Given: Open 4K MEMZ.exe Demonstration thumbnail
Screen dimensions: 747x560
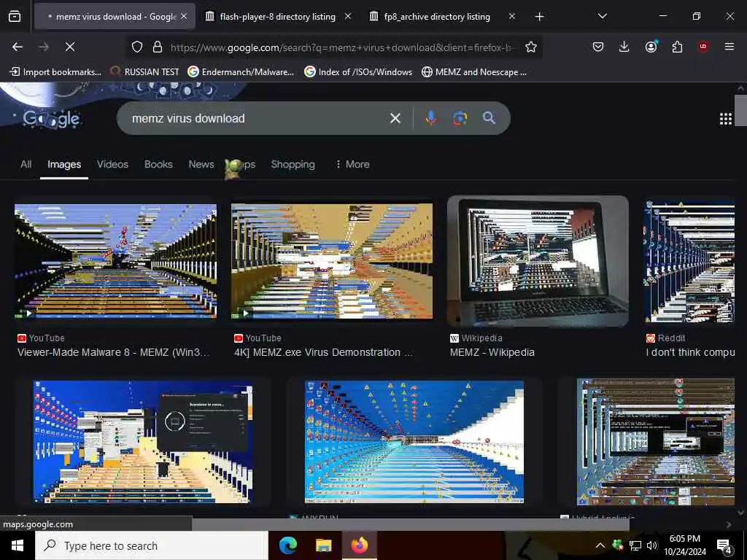Looking at the screenshot, I should [332, 261].
